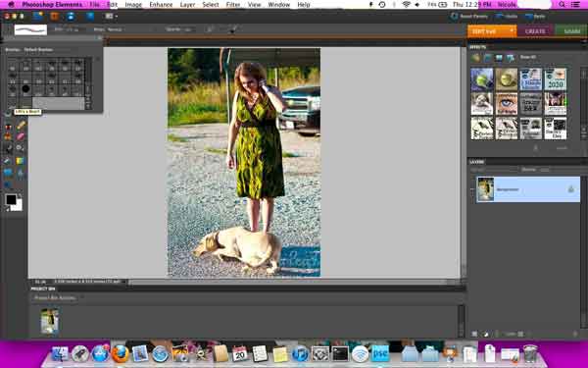Create a new layer in Layers panel
Viewport: 588px width, 368px height.
tap(474, 334)
